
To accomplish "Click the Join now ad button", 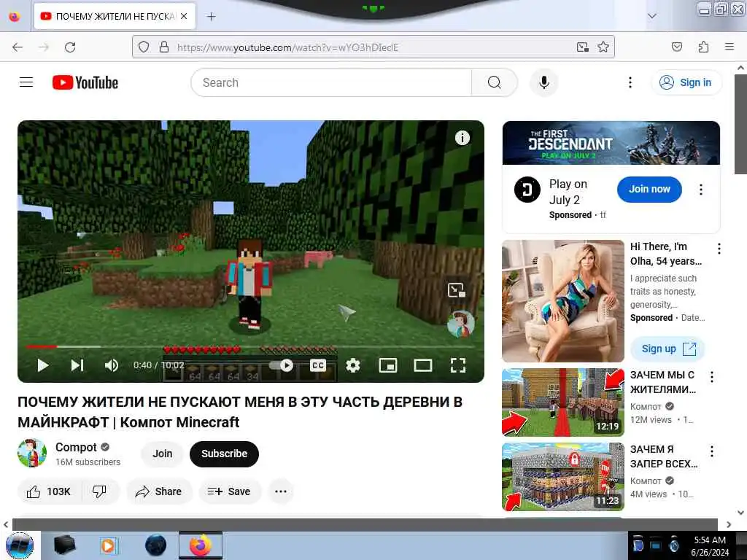I will click(649, 189).
